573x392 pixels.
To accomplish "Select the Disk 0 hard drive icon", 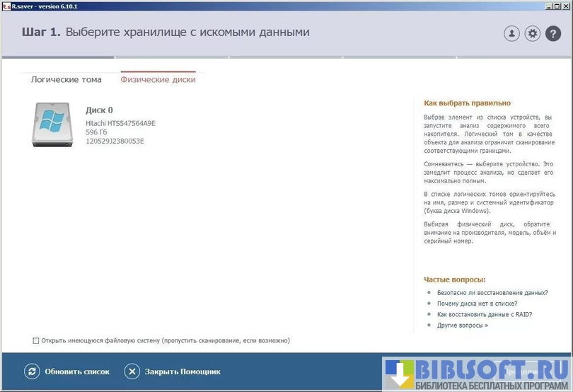I will click(x=52, y=125).
